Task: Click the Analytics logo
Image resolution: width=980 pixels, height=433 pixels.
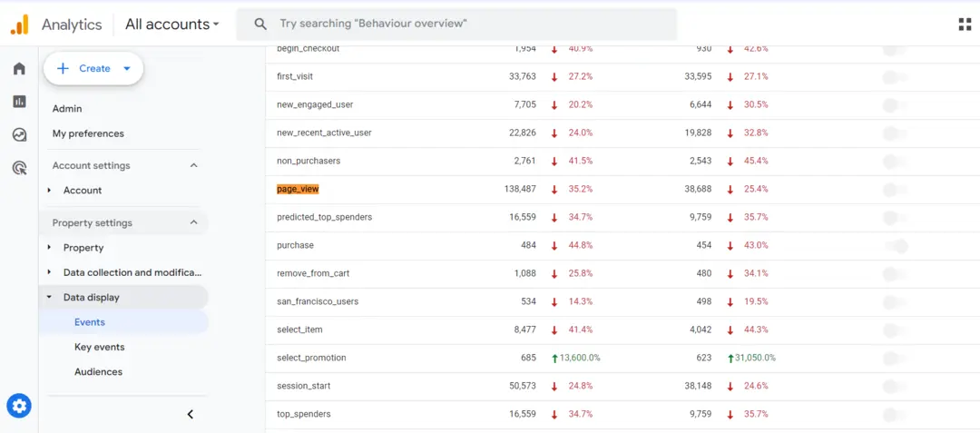Action: pyautogui.click(x=19, y=25)
